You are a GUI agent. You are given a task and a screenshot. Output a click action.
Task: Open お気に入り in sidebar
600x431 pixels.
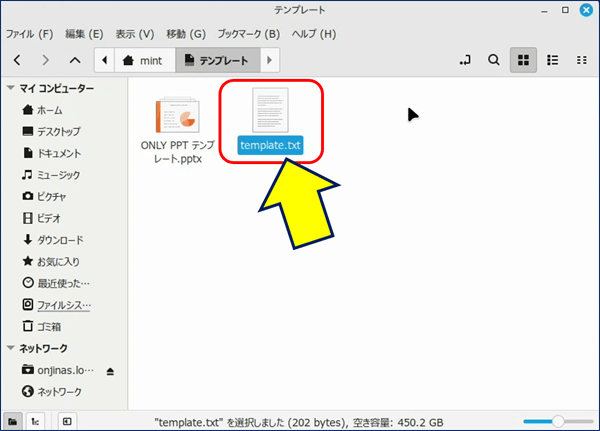[x=51, y=261]
